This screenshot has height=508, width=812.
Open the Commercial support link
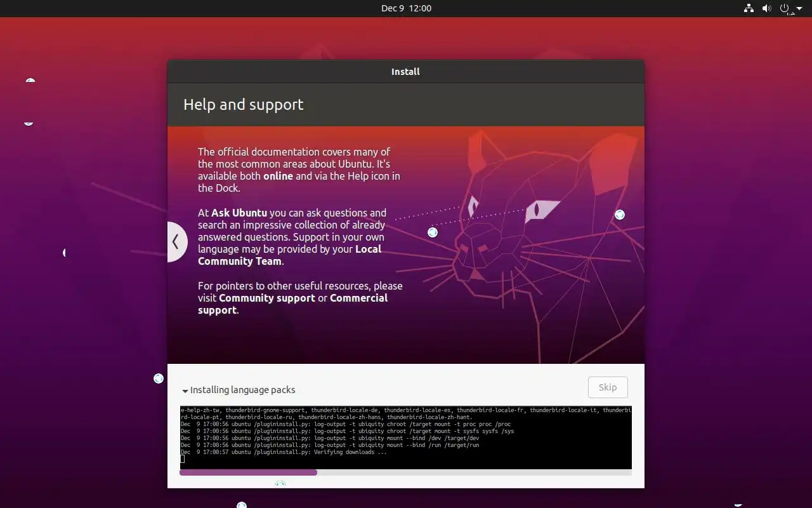292,304
